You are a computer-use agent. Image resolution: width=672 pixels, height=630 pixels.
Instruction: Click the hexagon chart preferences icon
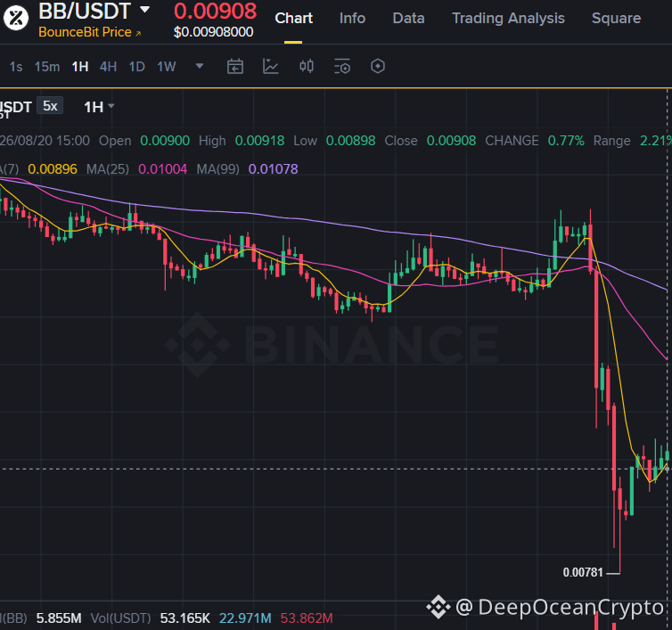[378, 67]
